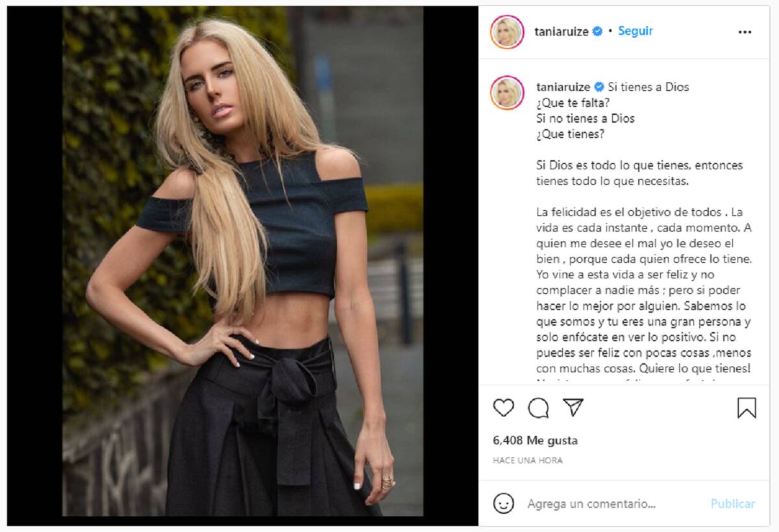Click the caption line Si tienes a Dios
This screenshot has width=779, height=532.
pyautogui.click(x=649, y=87)
